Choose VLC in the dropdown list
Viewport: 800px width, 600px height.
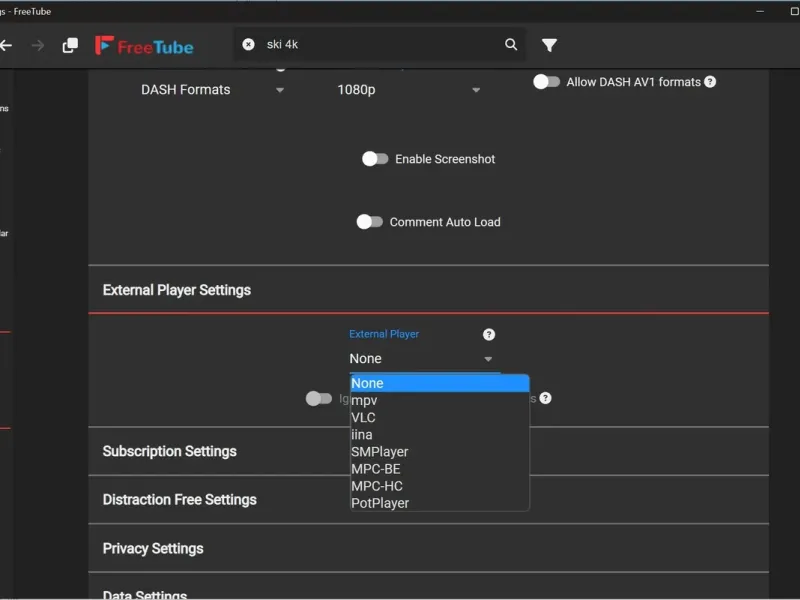[x=364, y=418]
